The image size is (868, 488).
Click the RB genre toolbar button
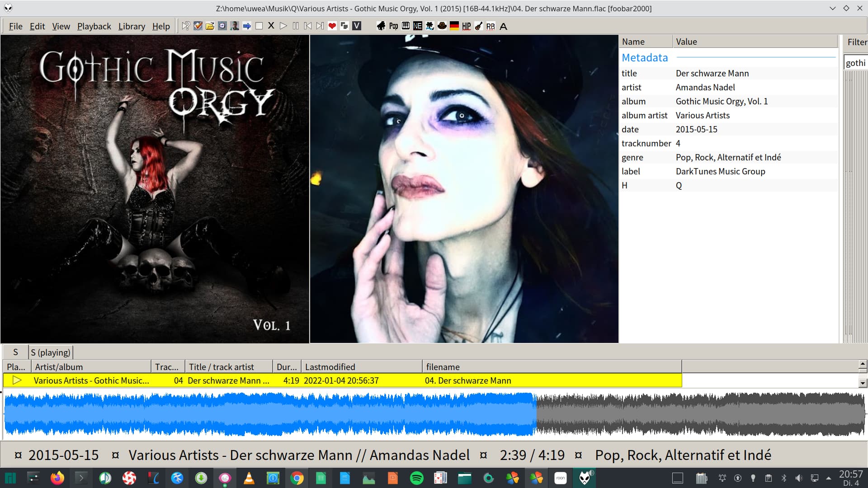[491, 26]
